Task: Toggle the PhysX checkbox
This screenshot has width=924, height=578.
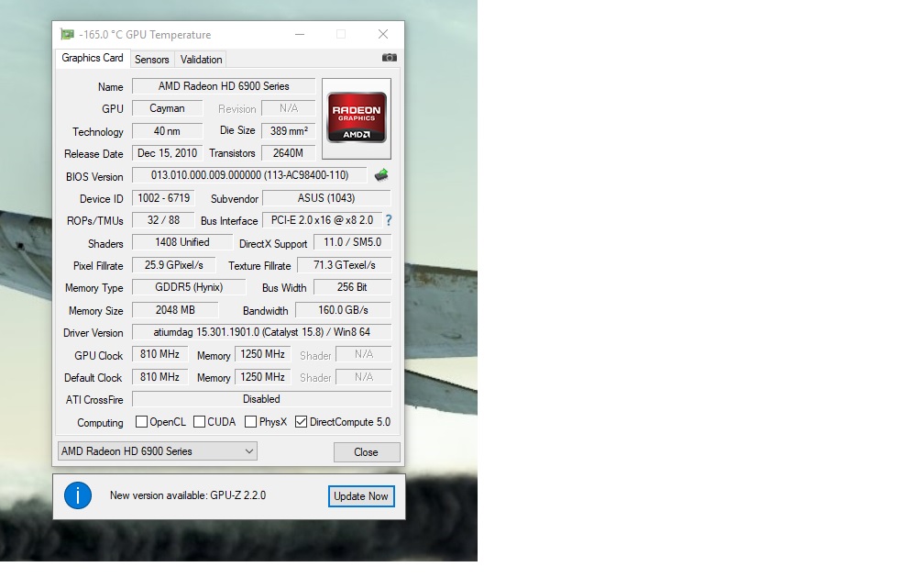Action: (x=250, y=422)
